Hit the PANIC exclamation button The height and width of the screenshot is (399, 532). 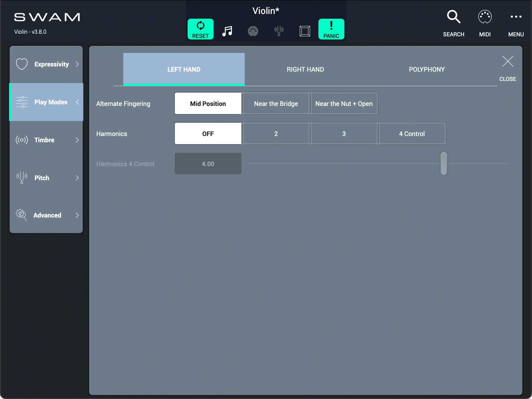(331, 29)
